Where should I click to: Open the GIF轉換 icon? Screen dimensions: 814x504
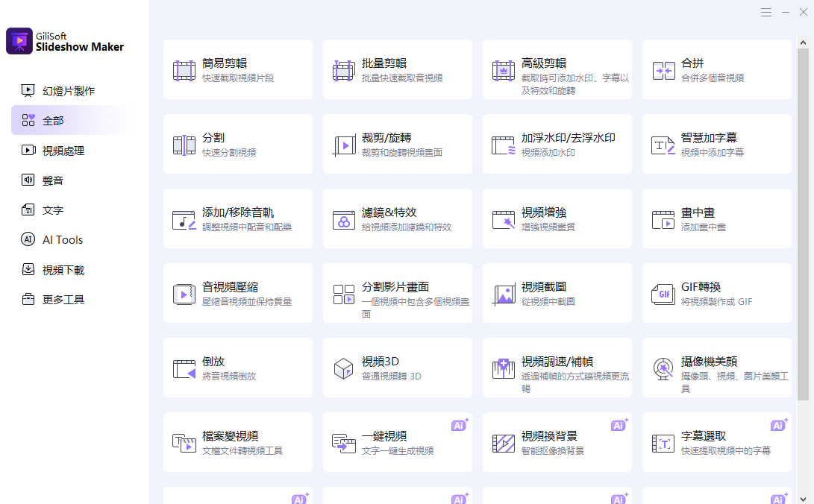(663, 294)
